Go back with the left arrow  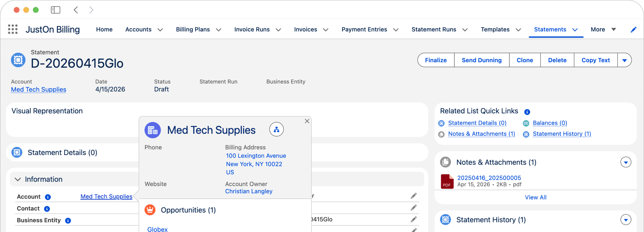[x=76, y=10]
